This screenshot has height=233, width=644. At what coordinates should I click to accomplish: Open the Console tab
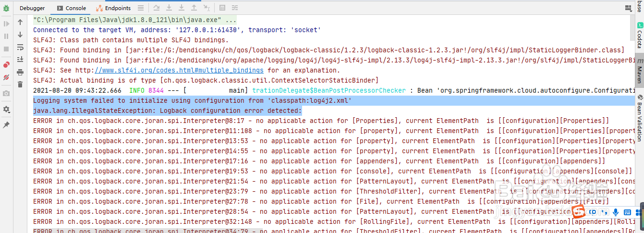pyautogui.click(x=72, y=8)
